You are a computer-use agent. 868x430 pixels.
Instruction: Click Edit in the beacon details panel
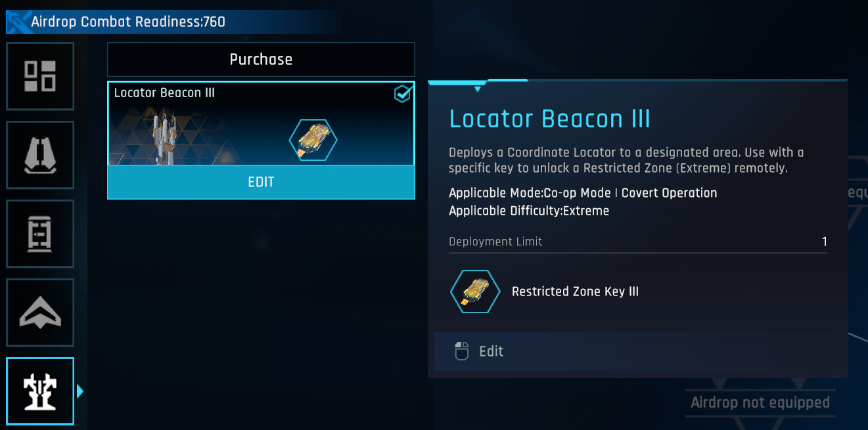pyautogui.click(x=491, y=351)
